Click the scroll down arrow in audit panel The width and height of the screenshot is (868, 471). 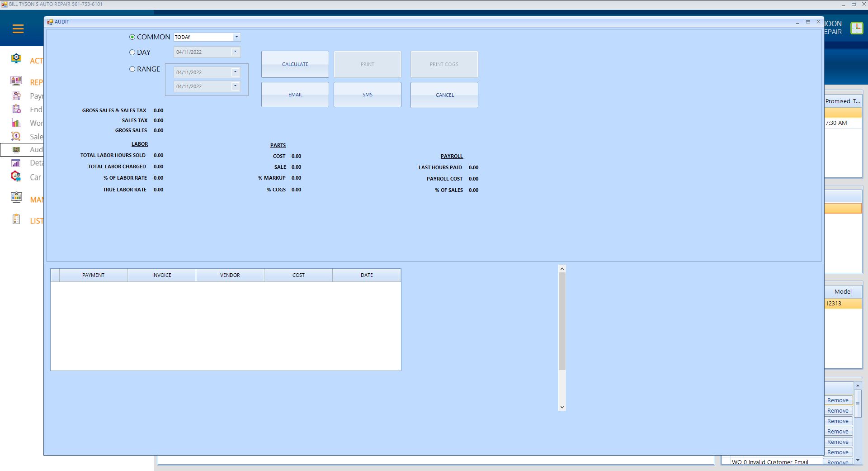click(562, 407)
